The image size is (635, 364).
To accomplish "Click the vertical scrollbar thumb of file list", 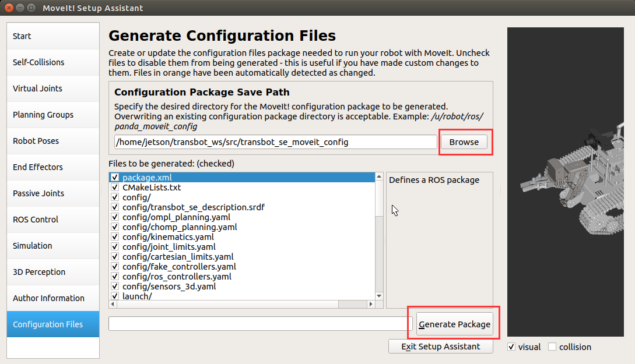I will 379,198.
